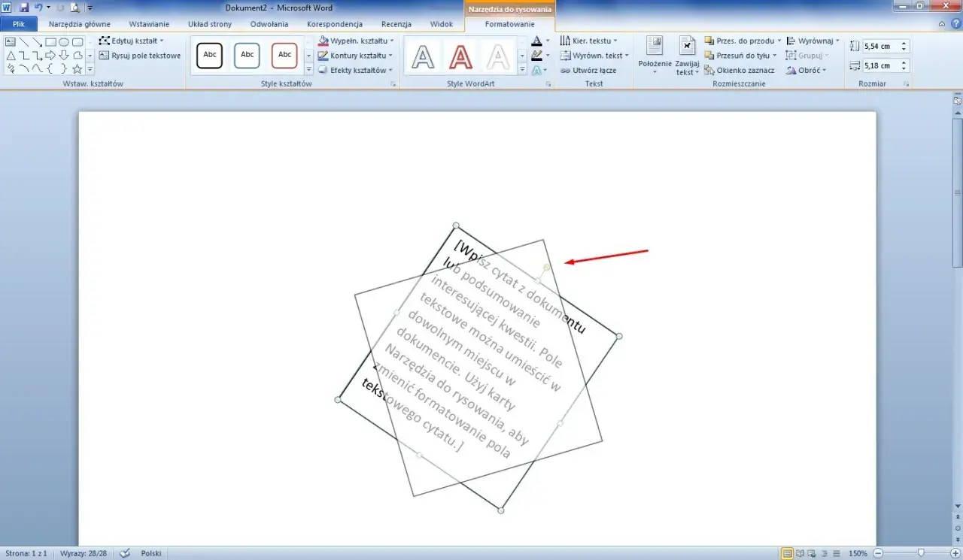Click Rysuj pole tekstowe button
Image resolution: width=963 pixels, height=560 pixels.
pos(140,56)
